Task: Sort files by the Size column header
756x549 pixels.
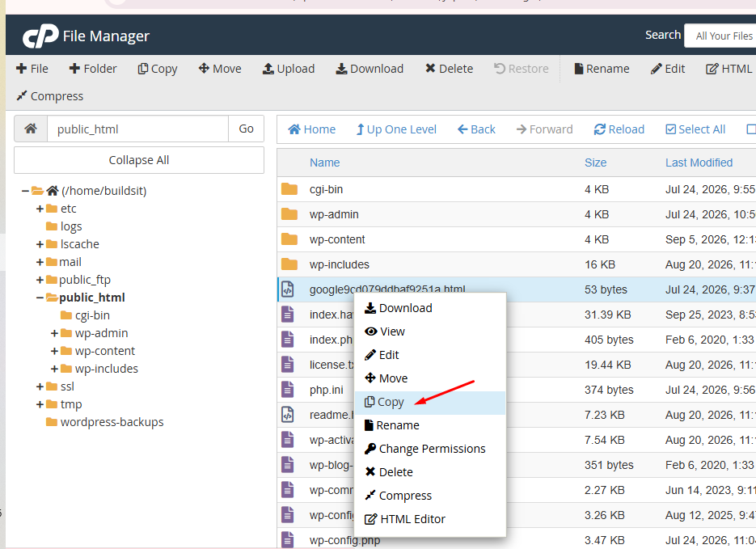Action: pos(595,163)
